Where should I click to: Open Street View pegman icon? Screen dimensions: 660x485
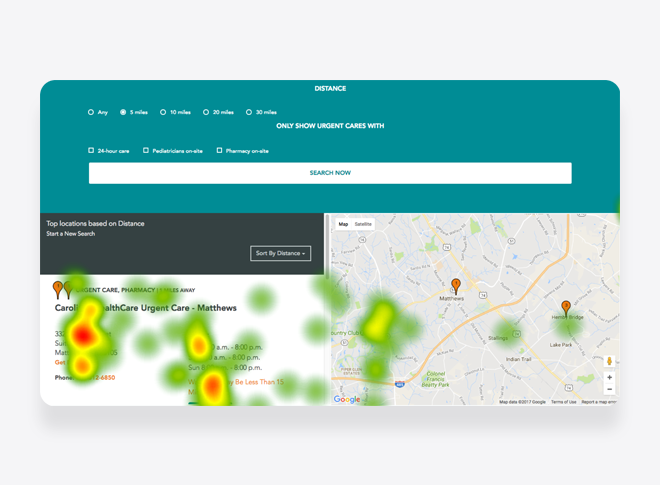coord(609,361)
